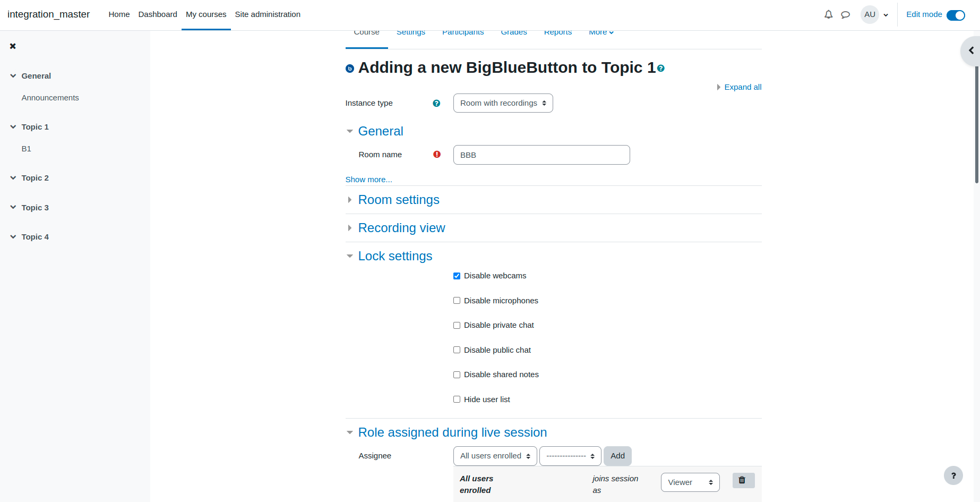Viewport: 980px width, 502px height.
Task: Collapse the General form section
Action: [x=350, y=131]
